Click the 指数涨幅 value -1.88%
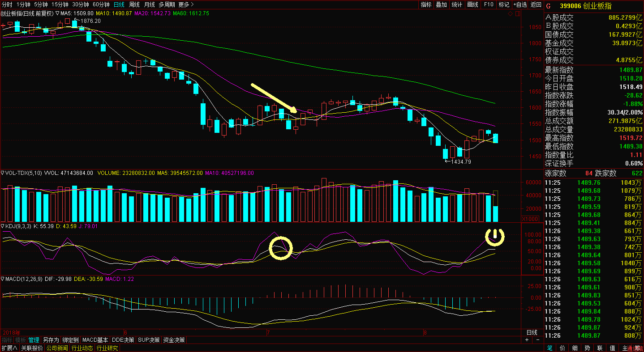This screenshot has width=644, height=352. pyautogui.click(x=632, y=104)
